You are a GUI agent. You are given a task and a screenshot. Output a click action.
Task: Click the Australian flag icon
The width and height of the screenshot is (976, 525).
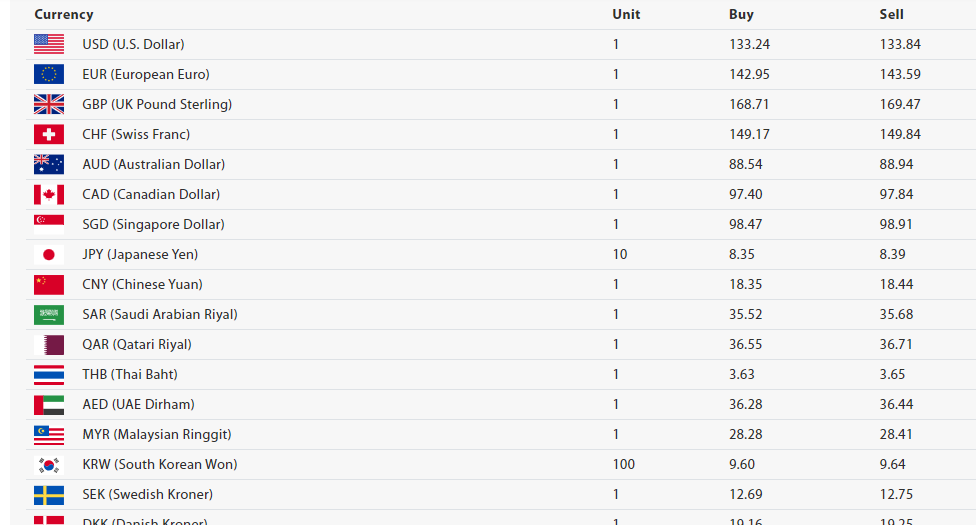coord(49,164)
